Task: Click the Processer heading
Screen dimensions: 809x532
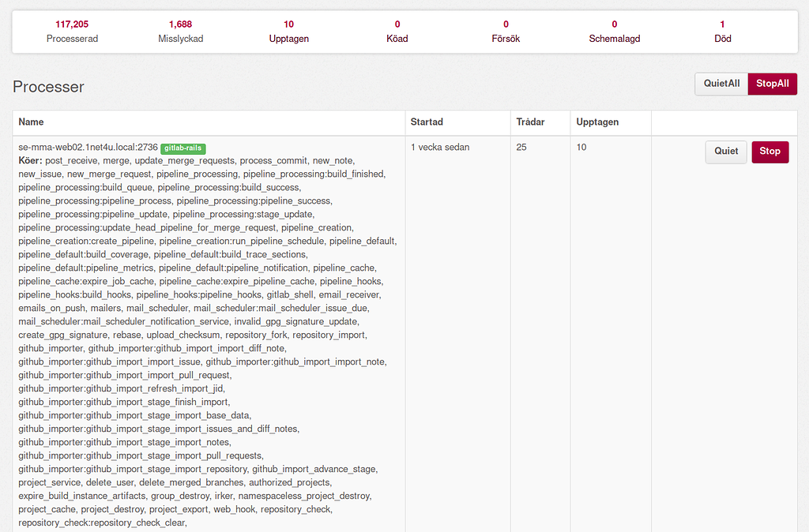Action: click(50, 87)
